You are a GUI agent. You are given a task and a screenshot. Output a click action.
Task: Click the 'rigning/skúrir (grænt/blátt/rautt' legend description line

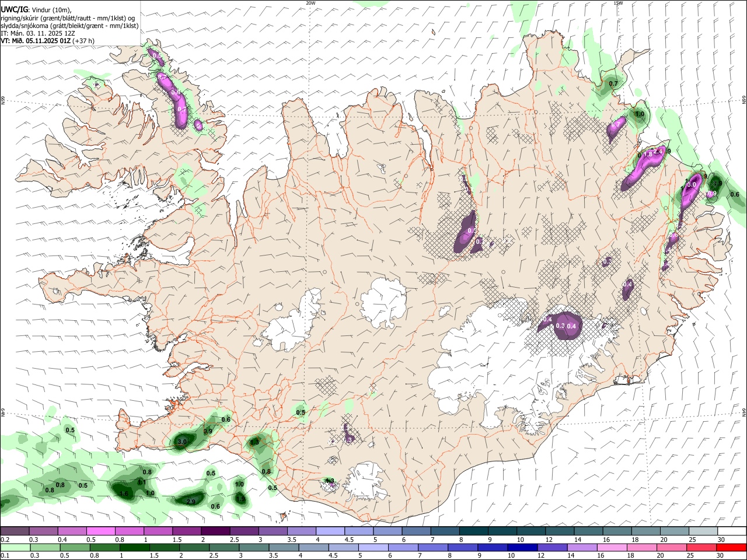pos(67,18)
